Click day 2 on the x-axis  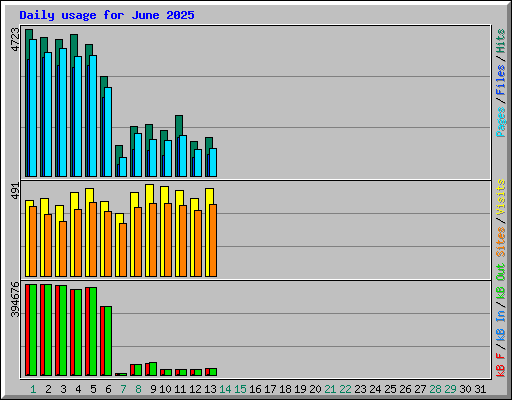pos(48,389)
